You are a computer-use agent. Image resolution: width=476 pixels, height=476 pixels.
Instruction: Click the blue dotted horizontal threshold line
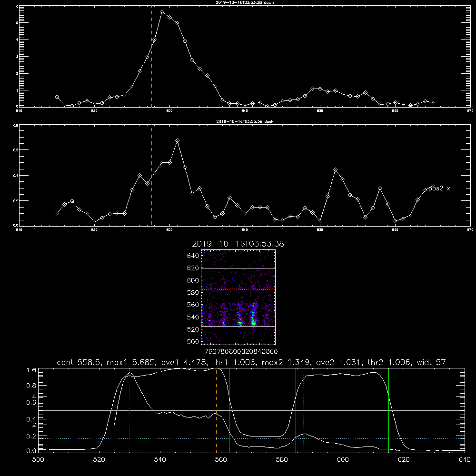coord(251,439)
